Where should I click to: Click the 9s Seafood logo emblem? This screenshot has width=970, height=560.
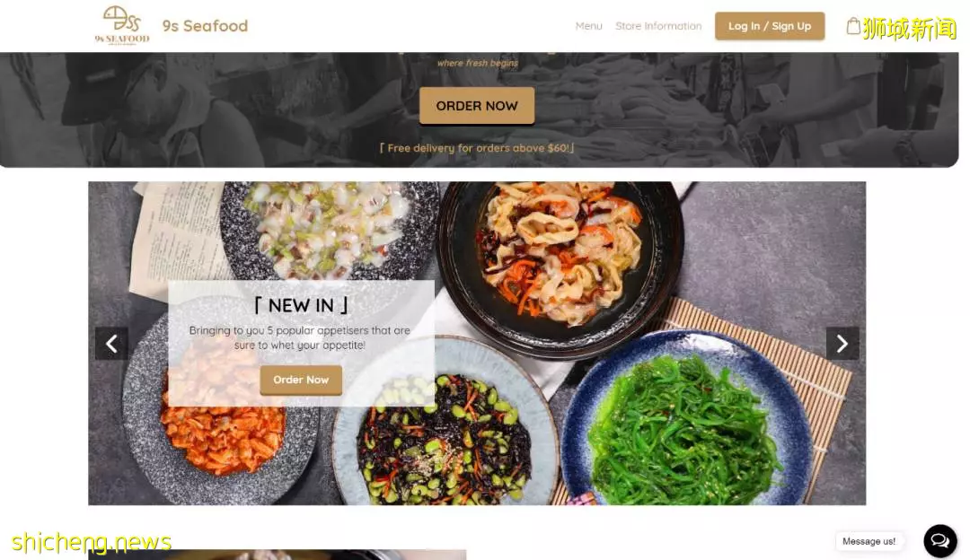[122, 25]
